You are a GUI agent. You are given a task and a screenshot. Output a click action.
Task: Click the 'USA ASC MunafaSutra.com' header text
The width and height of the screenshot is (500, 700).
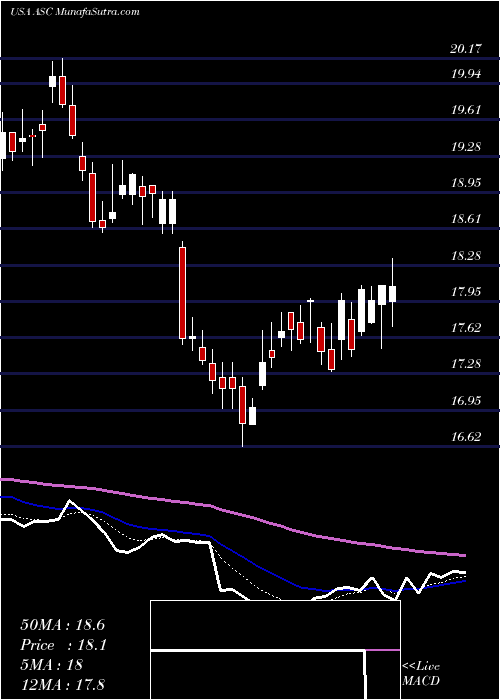(x=75, y=11)
